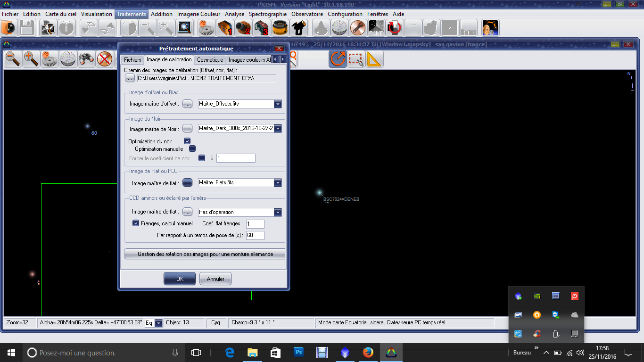Click the camera icon numbered 2 in main toolbar
Viewport: 644px width, 362px height.
(x=244, y=28)
